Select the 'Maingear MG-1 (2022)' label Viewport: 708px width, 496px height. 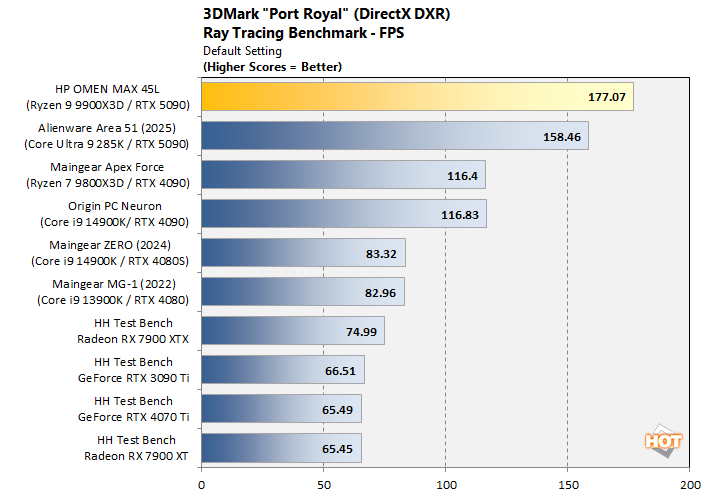(114, 284)
